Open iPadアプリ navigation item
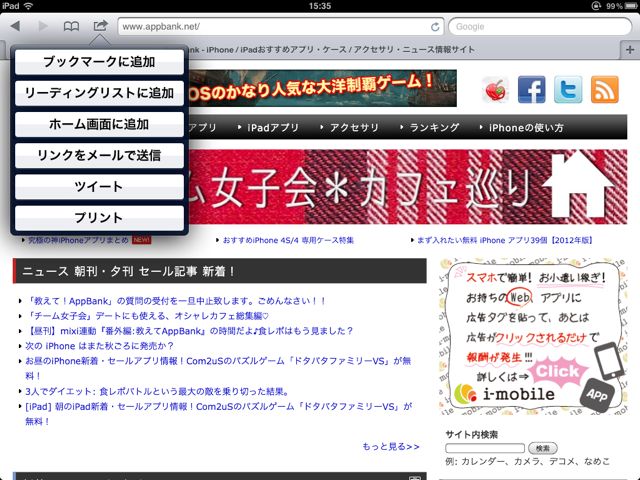 pyautogui.click(x=273, y=128)
